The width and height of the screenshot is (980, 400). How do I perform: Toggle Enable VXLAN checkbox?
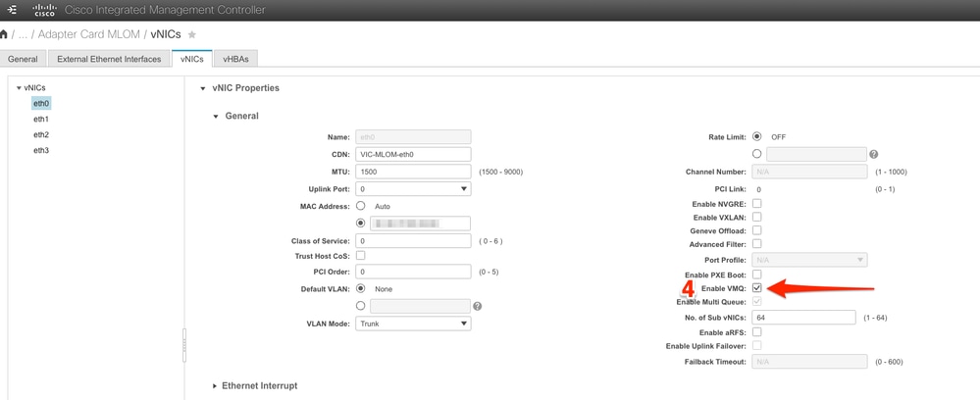757,217
